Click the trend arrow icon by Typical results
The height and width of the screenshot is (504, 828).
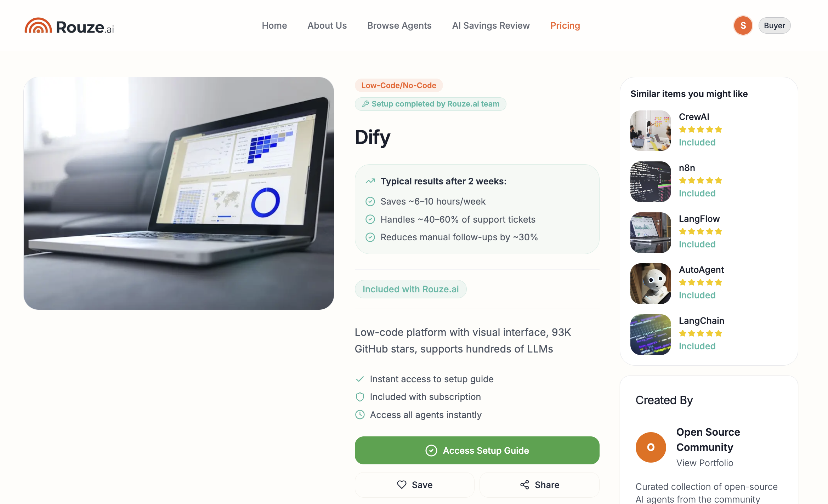click(x=370, y=181)
